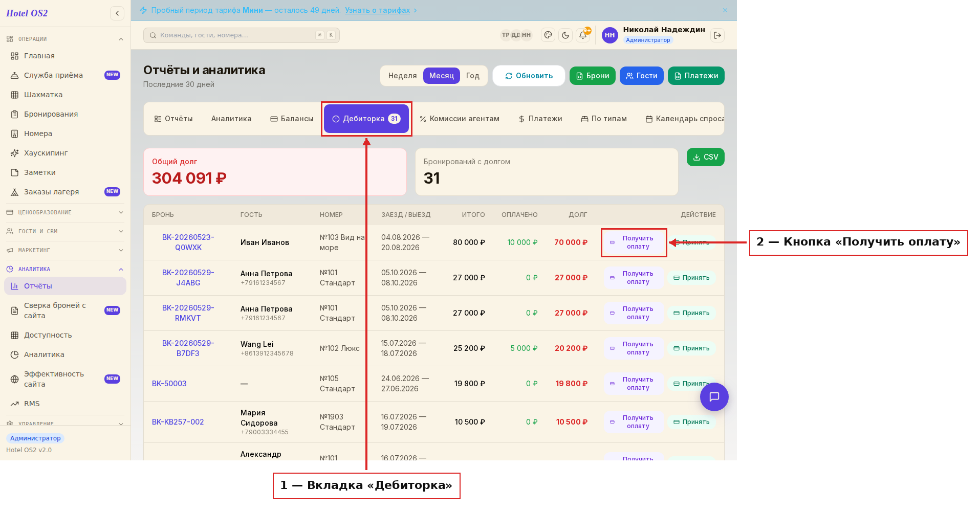
Task: Collapse the Аналитика sidebar group
Action: click(x=65, y=269)
